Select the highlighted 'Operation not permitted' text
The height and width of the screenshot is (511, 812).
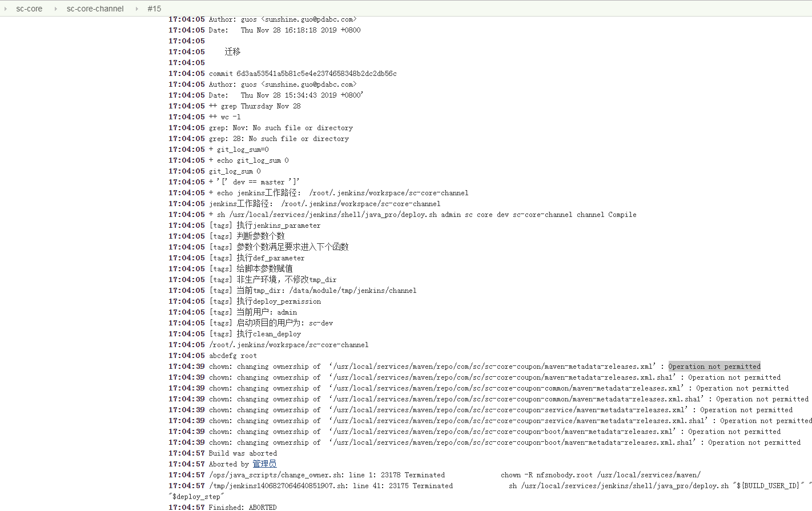(714, 367)
